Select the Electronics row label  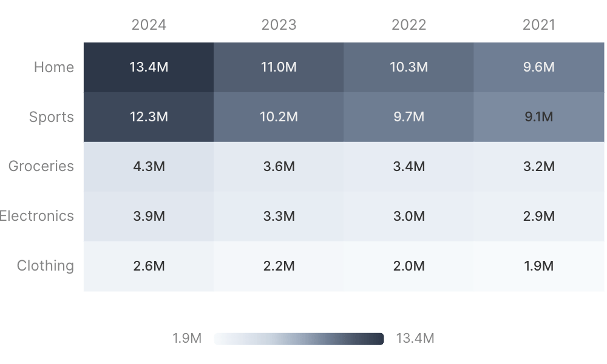click(37, 216)
